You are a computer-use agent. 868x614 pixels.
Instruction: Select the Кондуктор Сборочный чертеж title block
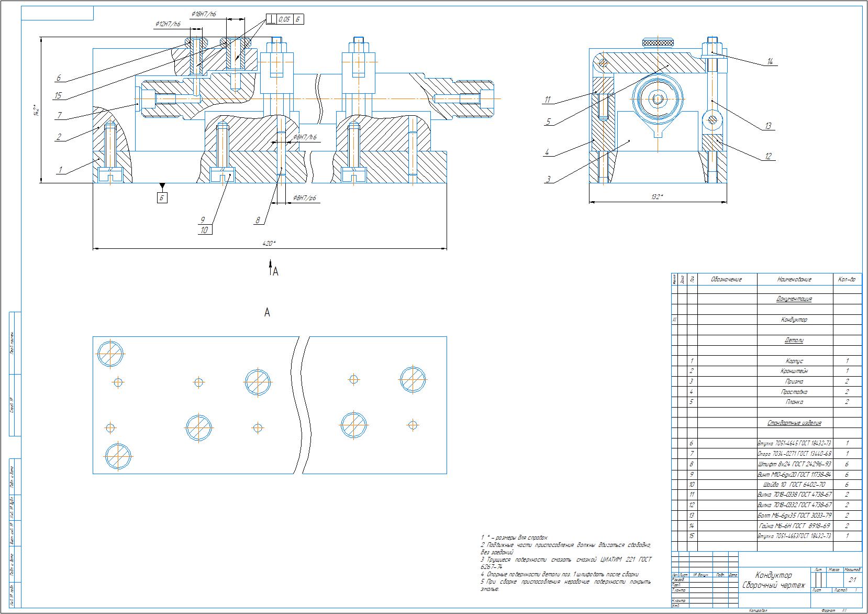click(x=773, y=580)
